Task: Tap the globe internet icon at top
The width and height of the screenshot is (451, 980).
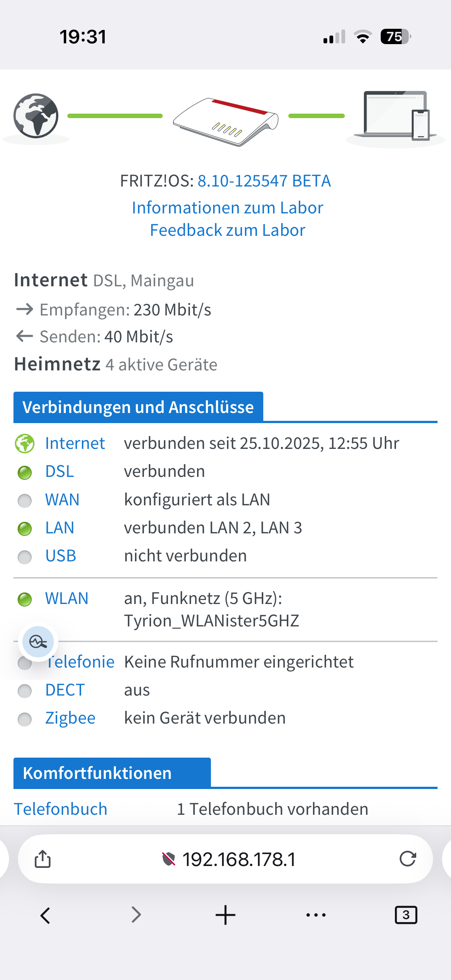Action: tap(36, 115)
